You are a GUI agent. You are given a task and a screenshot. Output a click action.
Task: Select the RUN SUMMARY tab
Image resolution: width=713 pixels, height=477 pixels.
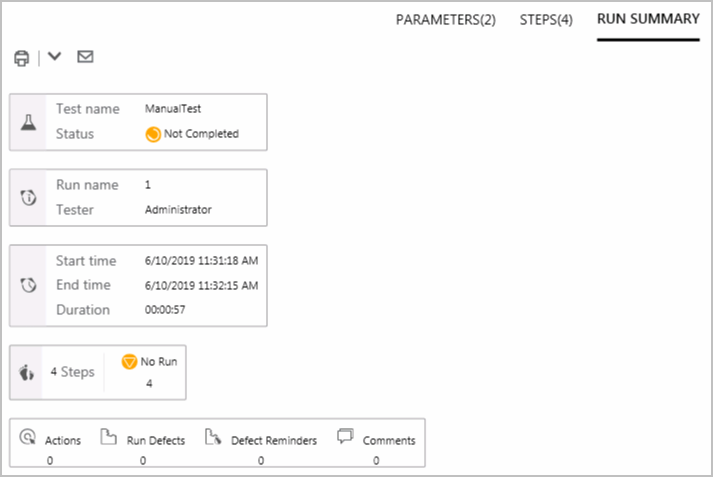[648, 19]
